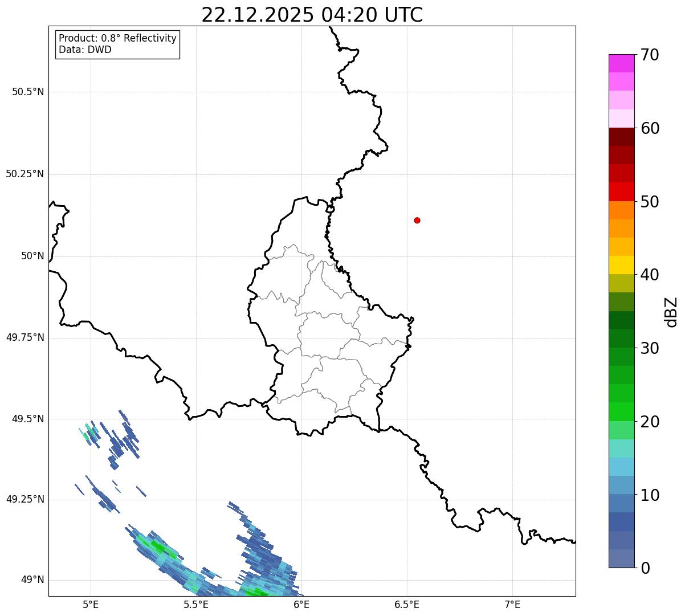Viewport: 685px width, 616px height.
Task: Click the 49°N latitude label
Action: (33, 580)
